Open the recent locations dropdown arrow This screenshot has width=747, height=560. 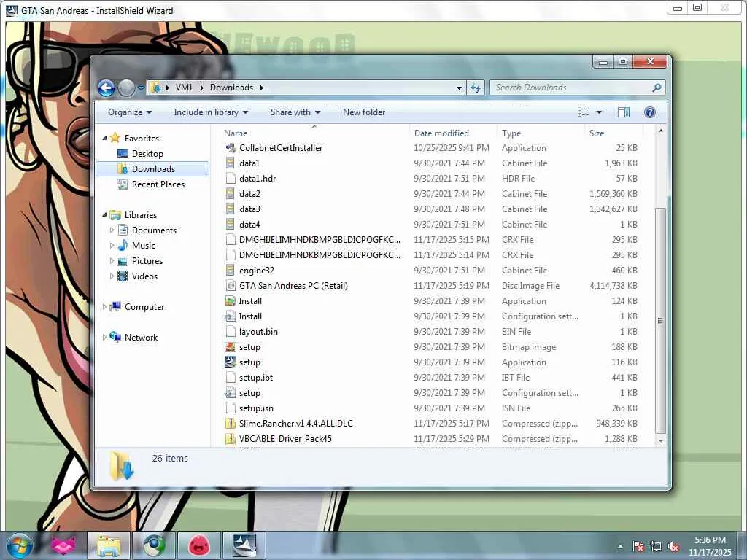tap(141, 88)
